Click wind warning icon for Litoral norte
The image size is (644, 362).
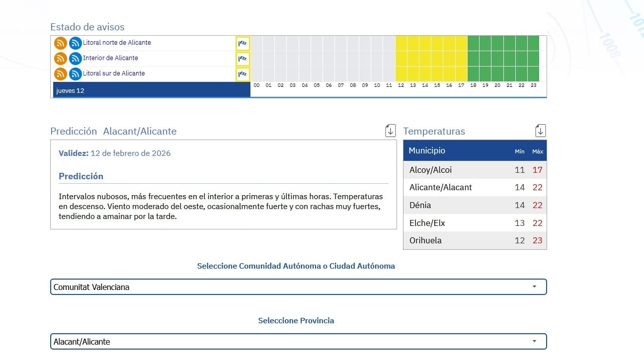(x=242, y=43)
